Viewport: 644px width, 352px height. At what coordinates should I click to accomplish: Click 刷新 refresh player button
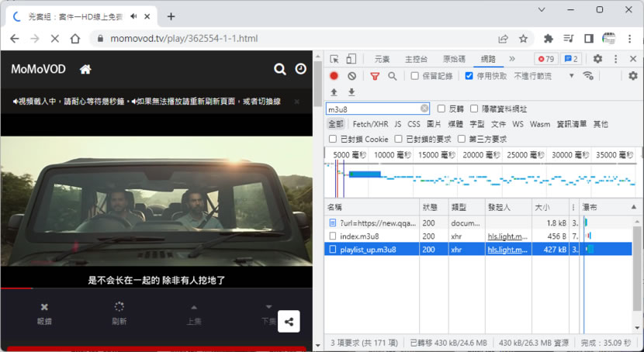tap(119, 314)
